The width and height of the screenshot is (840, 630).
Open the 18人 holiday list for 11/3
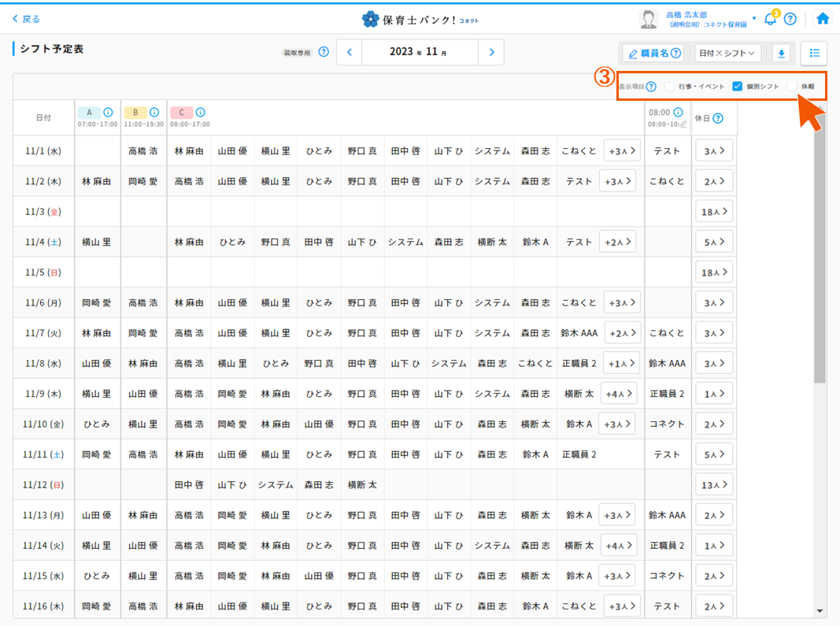(713, 212)
